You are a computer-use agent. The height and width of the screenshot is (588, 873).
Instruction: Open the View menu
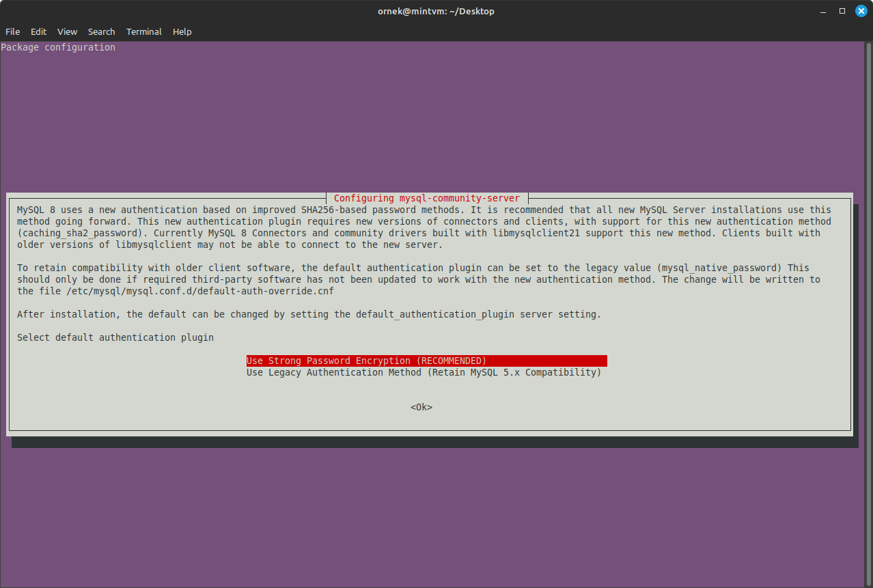pos(67,31)
